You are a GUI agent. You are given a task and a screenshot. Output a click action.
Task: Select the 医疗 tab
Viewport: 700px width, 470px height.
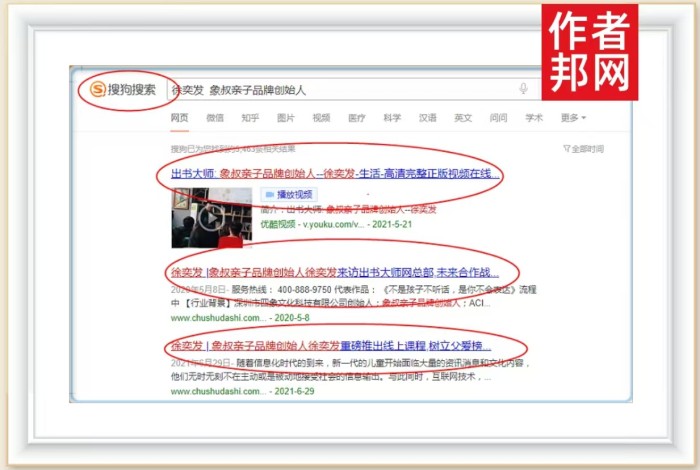(x=356, y=118)
